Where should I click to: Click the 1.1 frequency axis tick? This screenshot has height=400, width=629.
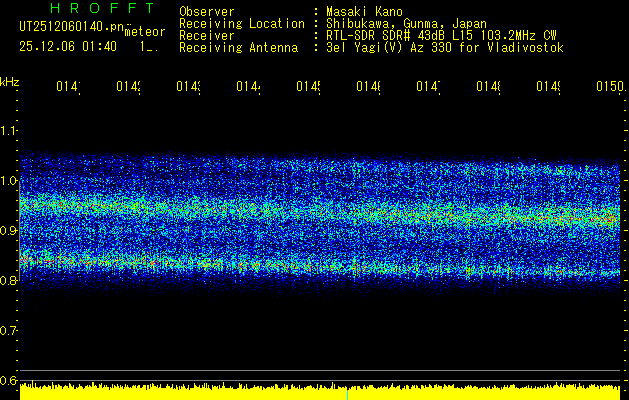click(x=9, y=130)
